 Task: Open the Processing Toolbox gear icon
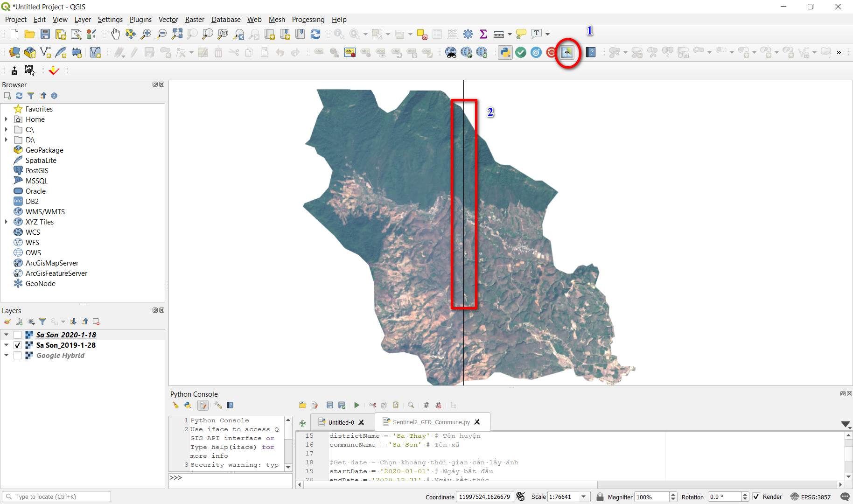pos(468,34)
